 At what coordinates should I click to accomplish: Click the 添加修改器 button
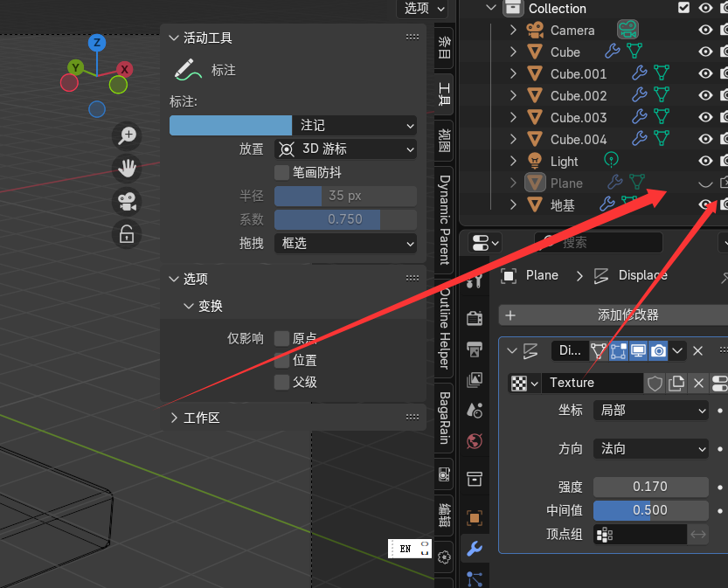[x=614, y=315]
